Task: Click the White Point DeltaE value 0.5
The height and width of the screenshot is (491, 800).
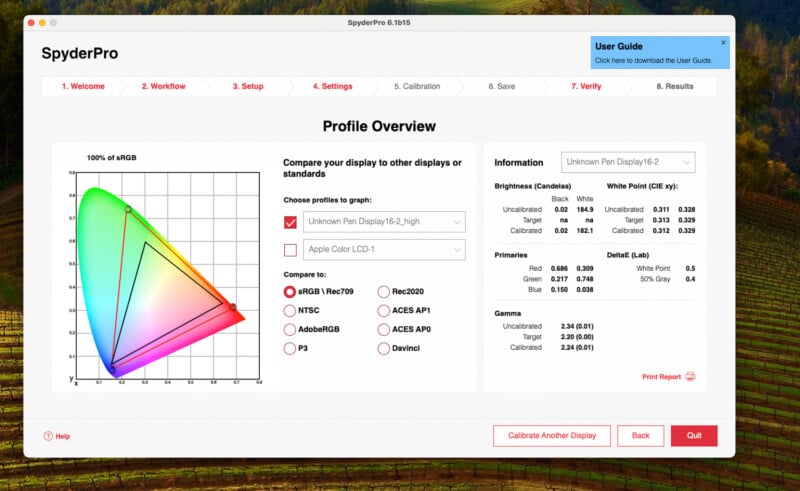Action: (x=690, y=268)
